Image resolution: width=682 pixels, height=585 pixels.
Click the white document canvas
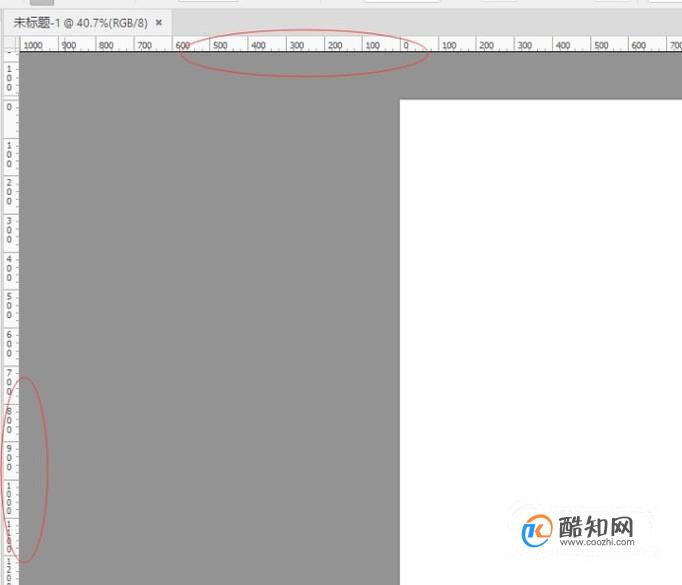(x=541, y=342)
